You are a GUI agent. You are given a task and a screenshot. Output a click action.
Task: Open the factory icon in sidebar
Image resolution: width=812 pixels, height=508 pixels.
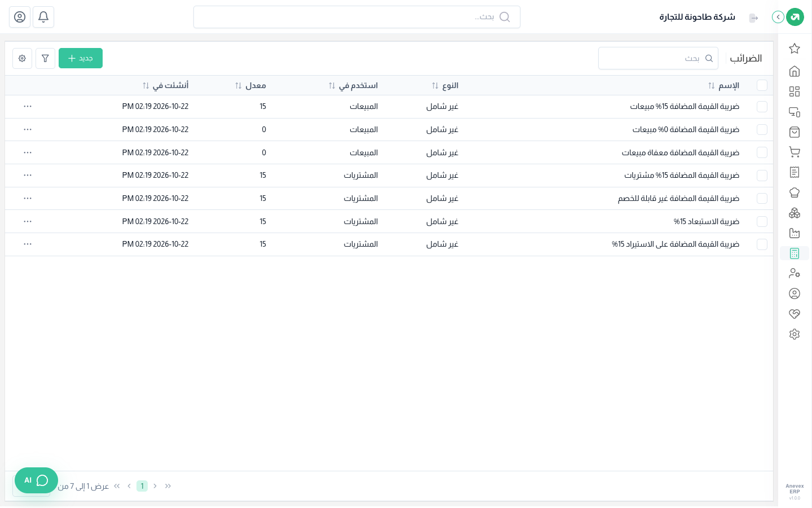(795, 233)
